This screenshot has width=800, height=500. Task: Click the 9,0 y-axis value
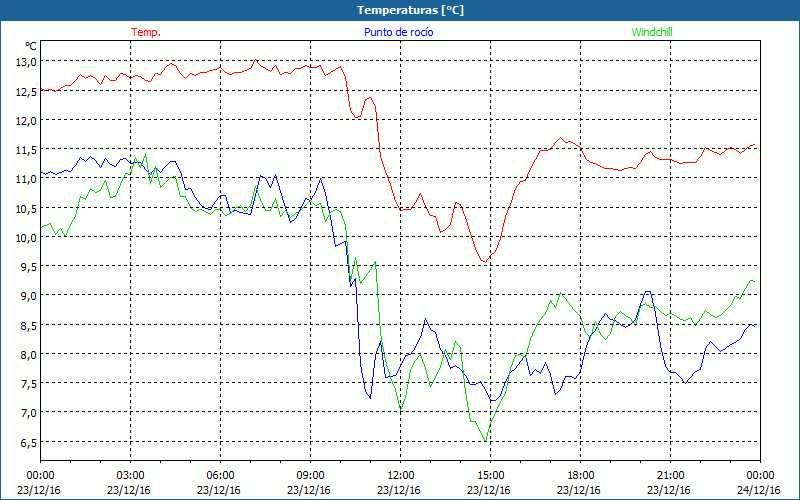click(x=28, y=296)
